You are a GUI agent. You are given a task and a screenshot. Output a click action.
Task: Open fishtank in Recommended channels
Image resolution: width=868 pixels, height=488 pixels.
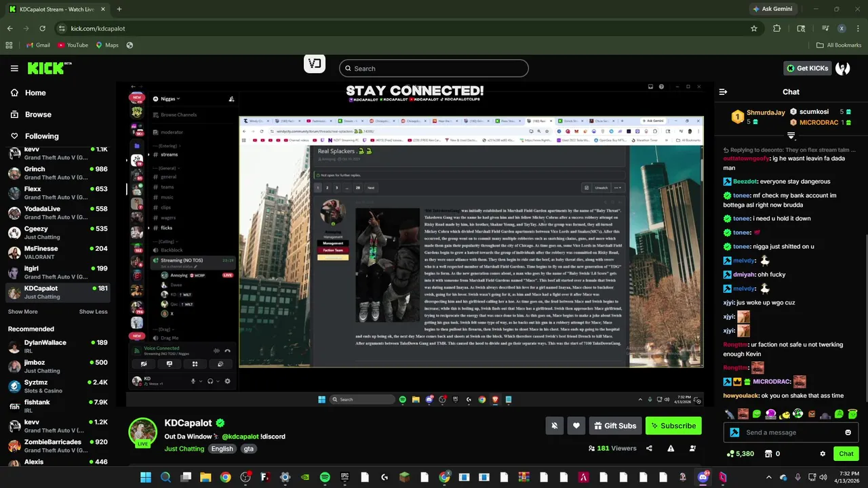[58, 406]
